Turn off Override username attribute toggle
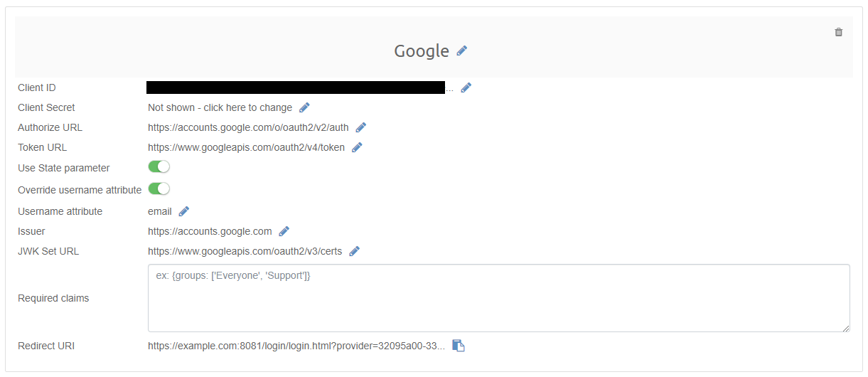The width and height of the screenshot is (868, 377). [159, 188]
